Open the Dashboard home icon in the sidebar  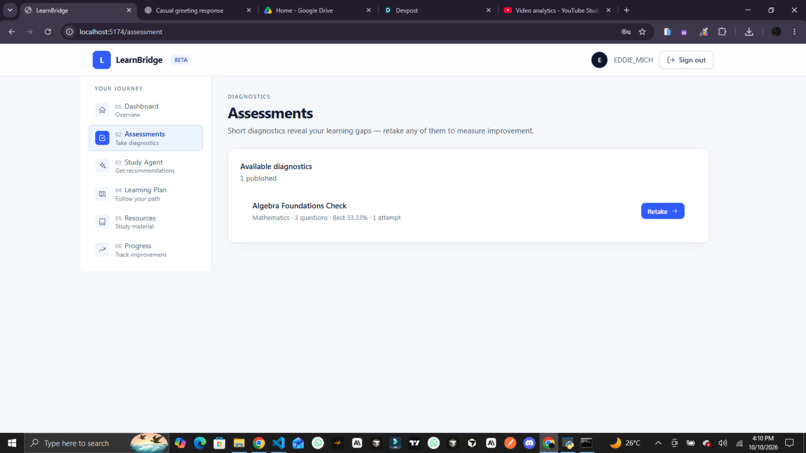click(102, 110)
